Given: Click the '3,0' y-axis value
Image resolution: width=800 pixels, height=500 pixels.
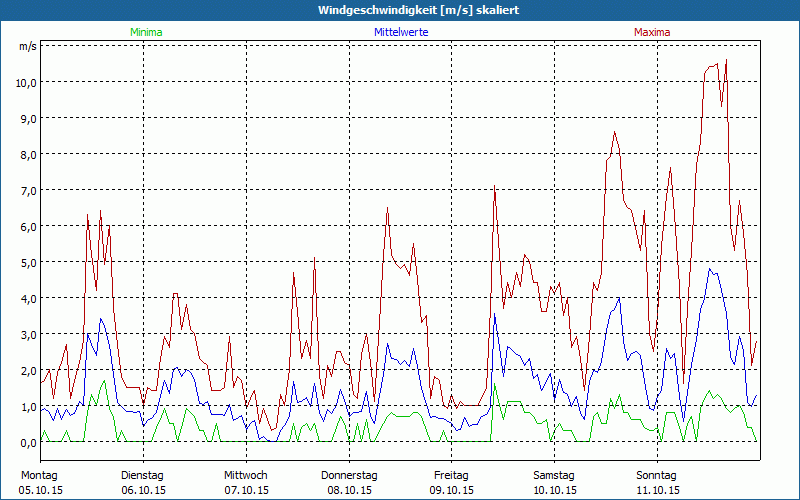Looking at the screenshot, I should (x=29, y=335).
